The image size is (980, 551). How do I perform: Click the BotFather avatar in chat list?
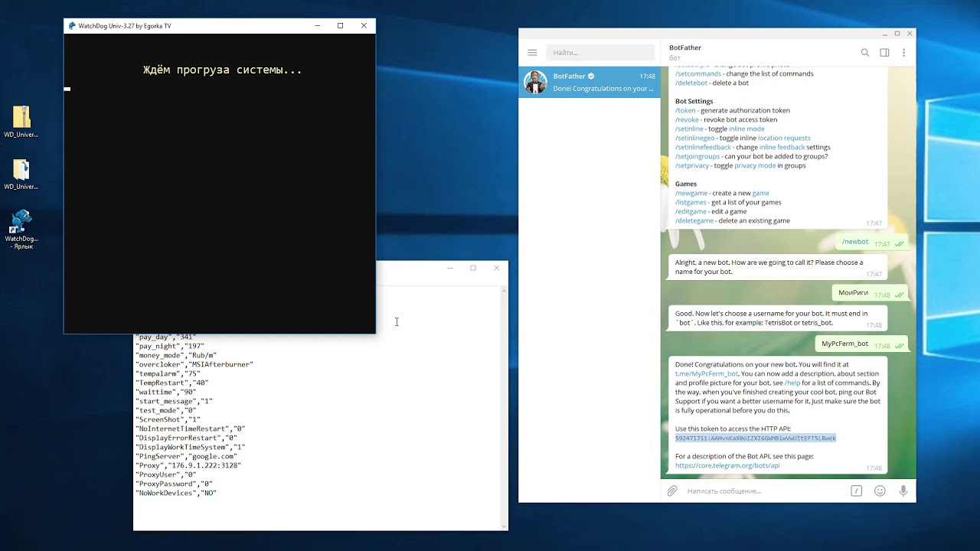click(535, 82)
